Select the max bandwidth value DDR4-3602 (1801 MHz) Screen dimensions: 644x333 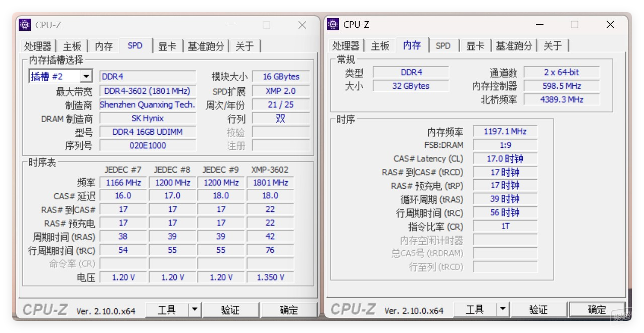coord(147,91)
